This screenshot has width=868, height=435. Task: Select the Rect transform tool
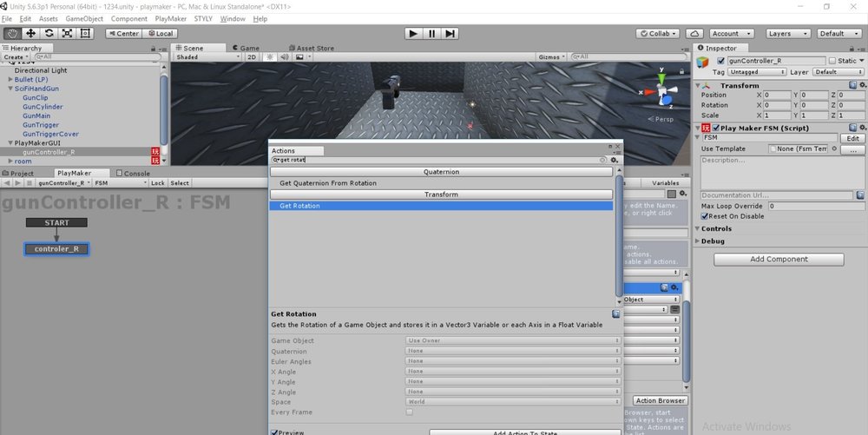coord(85,33)
